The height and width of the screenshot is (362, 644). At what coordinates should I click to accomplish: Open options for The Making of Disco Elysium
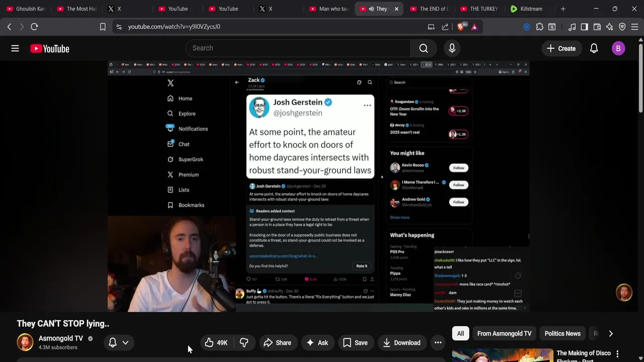tap(617, 354)
